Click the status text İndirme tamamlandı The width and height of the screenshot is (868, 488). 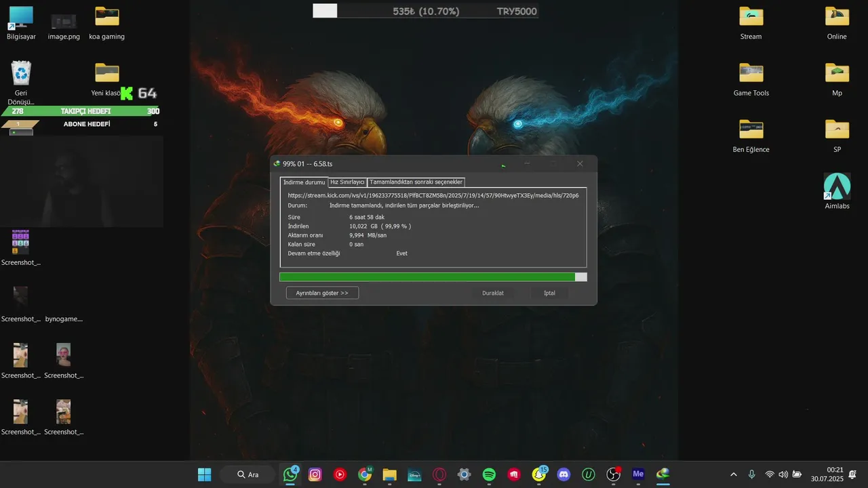(404, 205)
